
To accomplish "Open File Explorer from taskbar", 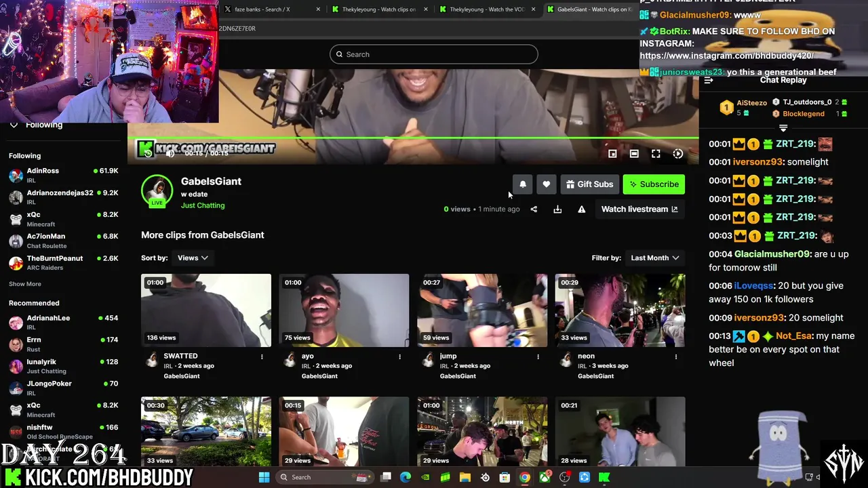I will tap(465, 477).
